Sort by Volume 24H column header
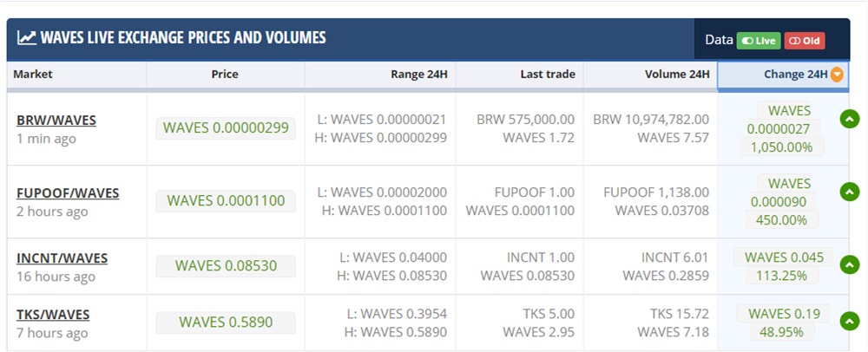The image size is (868, 352). [x=650, y=75]
